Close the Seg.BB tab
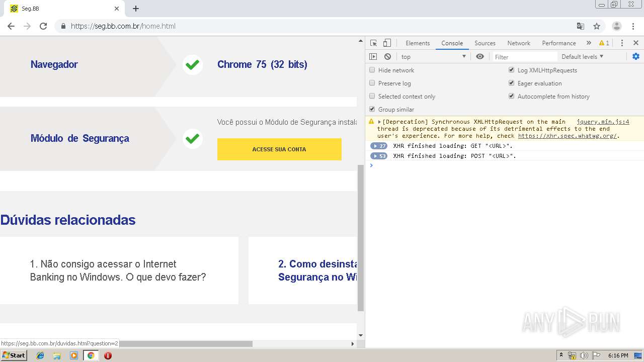Screen dimensions: 644x362 click(117, 9)
